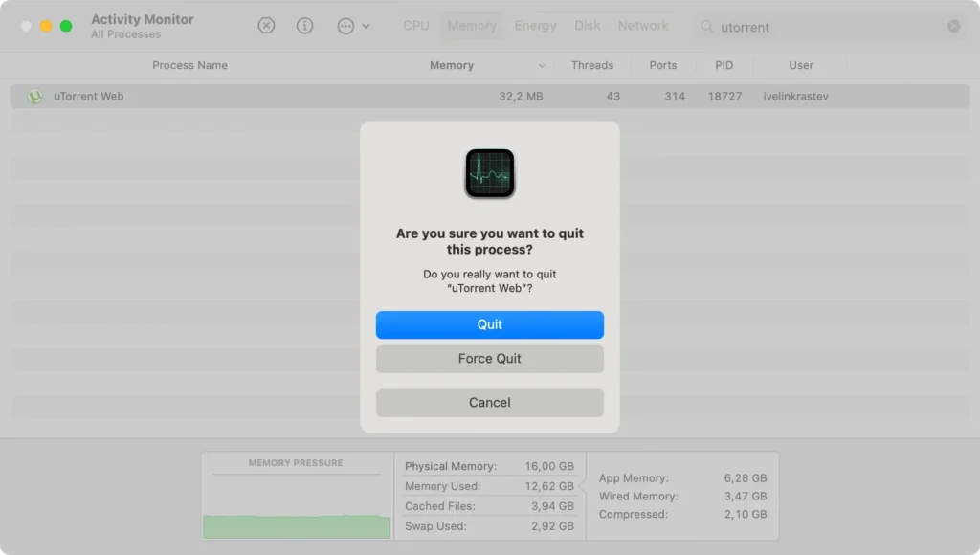Toggle the Memory column sort arrow
The width and height of the screenshot is (980, 555).
[x=542, y=66]
